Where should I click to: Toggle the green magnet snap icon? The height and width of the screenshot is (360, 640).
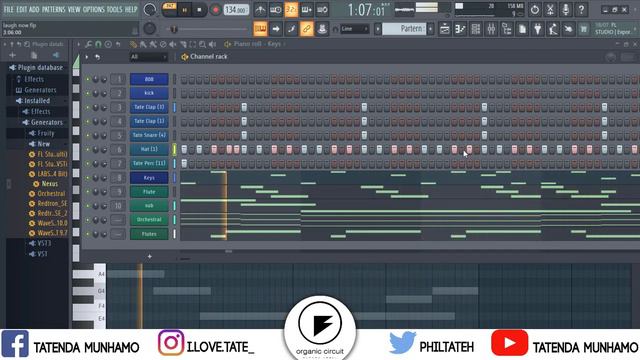pos(98,44)
